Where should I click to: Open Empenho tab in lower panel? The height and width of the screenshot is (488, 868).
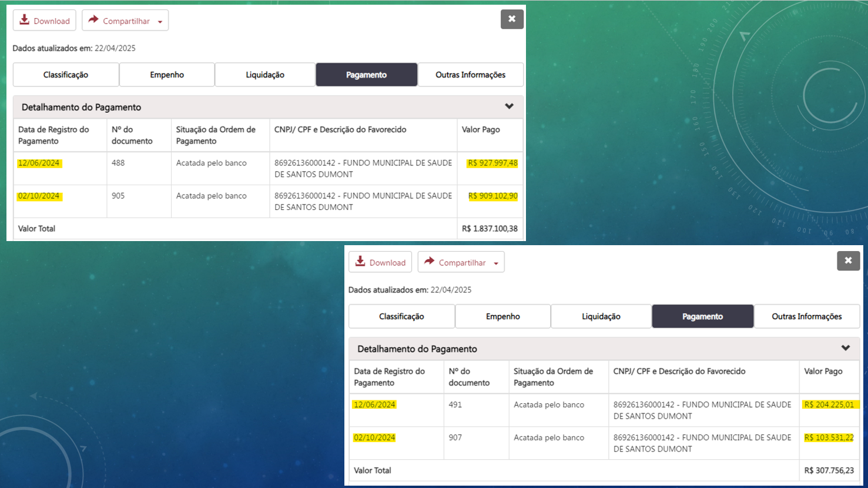503,316
